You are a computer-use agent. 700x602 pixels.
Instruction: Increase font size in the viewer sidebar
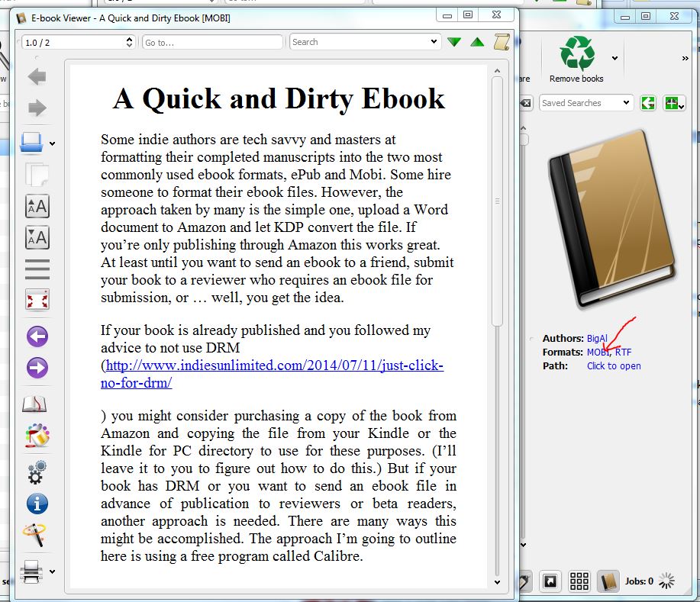(x=37, y=206)
